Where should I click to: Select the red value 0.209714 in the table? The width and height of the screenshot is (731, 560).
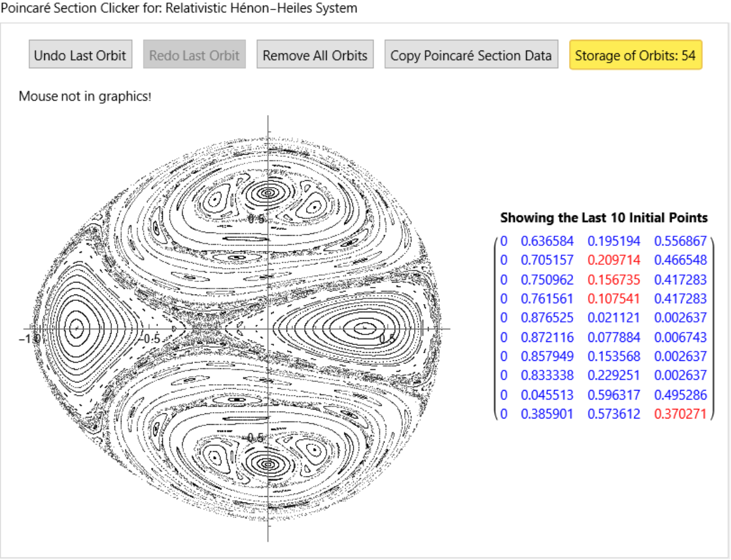(x=613, y=260)
